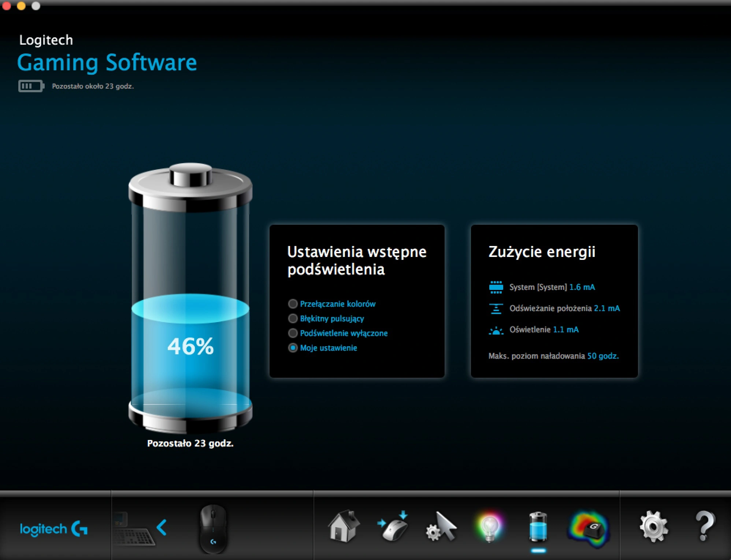
Task: Click the small battery status icon at top
Action: click(x=31, y=86)
